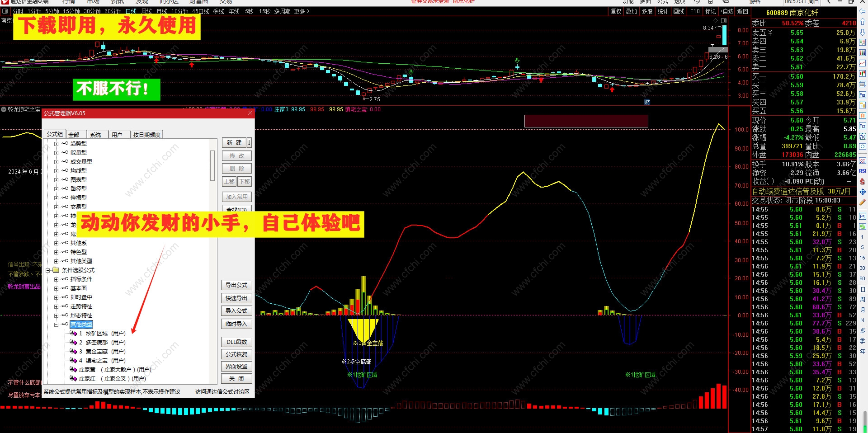Click the F5 icon in right sidebar

click(x=863, y=216)
